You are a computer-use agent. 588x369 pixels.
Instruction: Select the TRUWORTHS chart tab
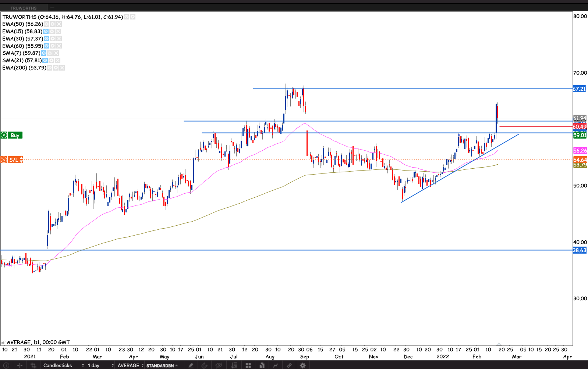point(24,8)
